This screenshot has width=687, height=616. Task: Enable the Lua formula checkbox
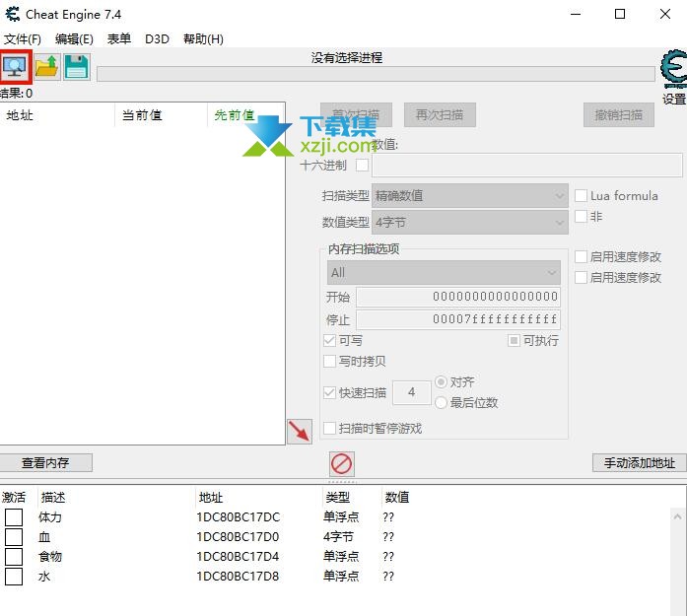tap(582, 196)
